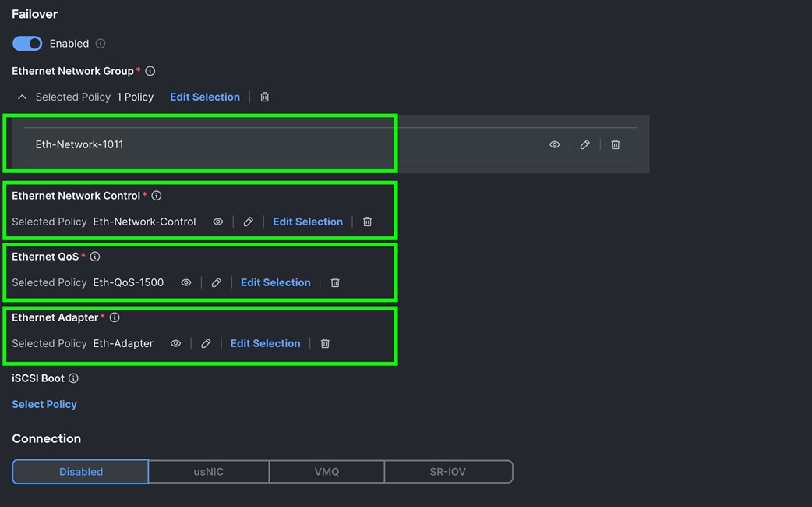Select the VMQ connection option
812x507 pixels.
(x=327, y=472)
